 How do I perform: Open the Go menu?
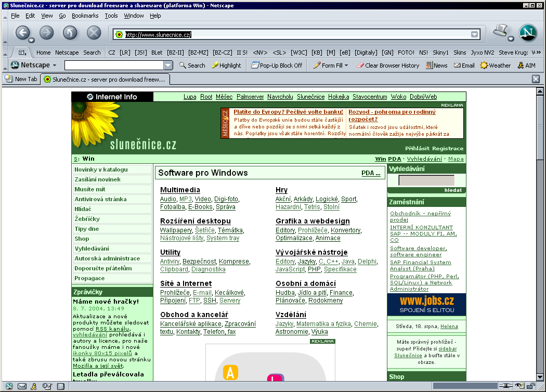point(62,16)
